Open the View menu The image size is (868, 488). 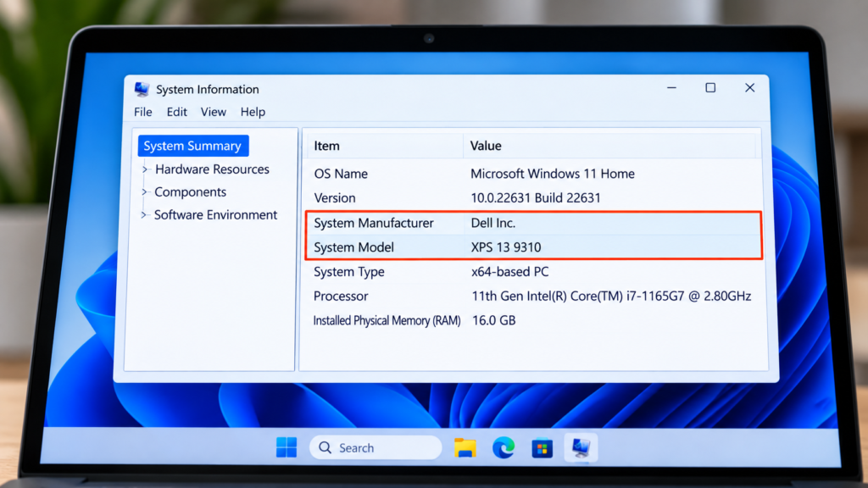click(x=213, y=112)
